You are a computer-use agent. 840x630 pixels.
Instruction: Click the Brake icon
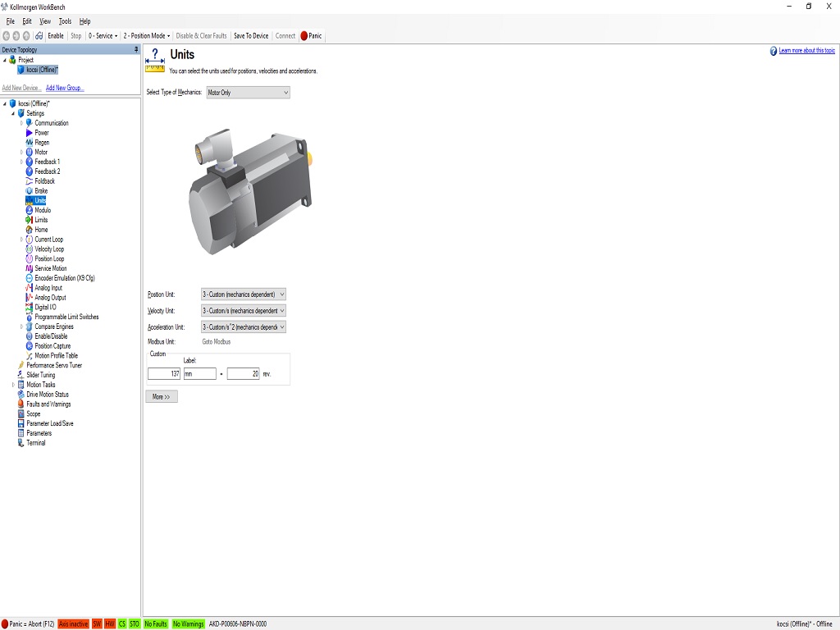tap(30, 190)
